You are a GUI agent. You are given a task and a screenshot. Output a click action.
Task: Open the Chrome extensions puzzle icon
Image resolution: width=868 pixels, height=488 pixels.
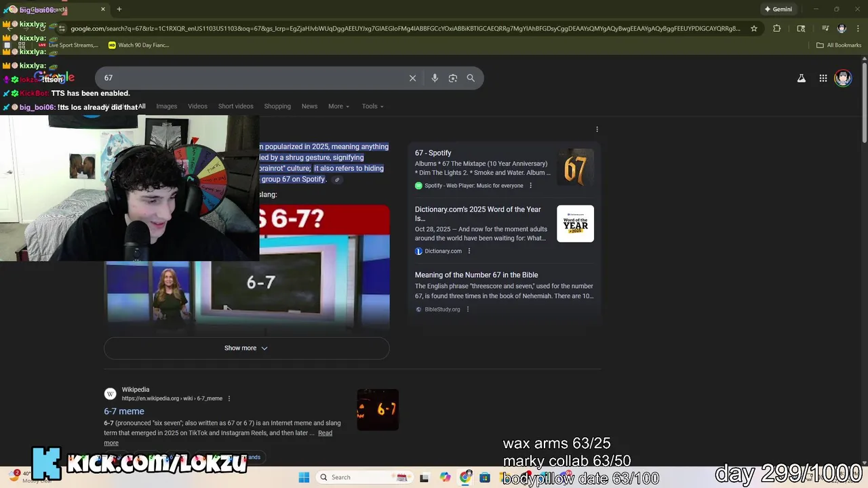(x=776, y=28)
